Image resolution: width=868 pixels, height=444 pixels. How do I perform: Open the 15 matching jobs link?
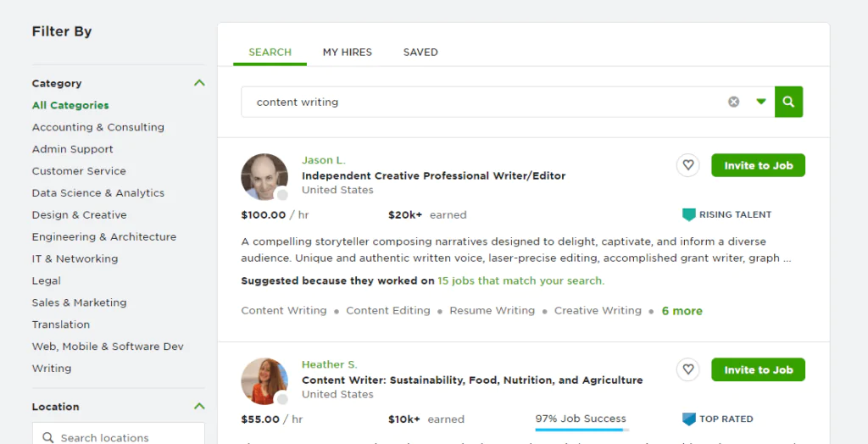(520, 280)
